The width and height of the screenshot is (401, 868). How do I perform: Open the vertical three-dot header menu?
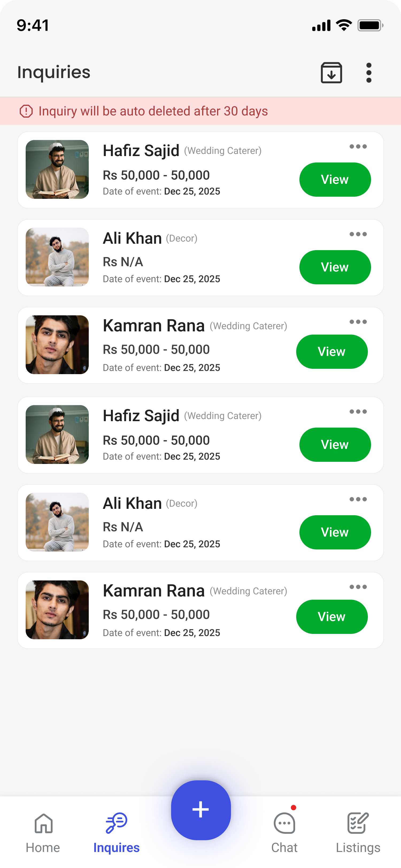click(x=369, y=72)
